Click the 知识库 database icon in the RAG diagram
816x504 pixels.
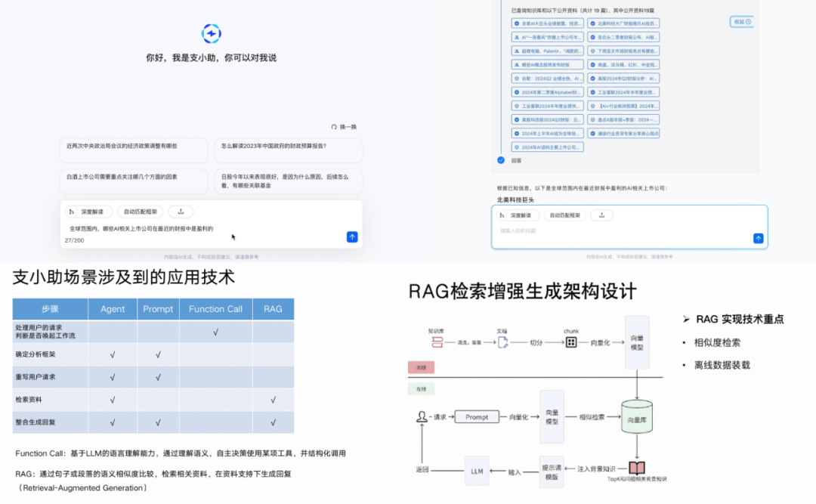tap(437, 342)
